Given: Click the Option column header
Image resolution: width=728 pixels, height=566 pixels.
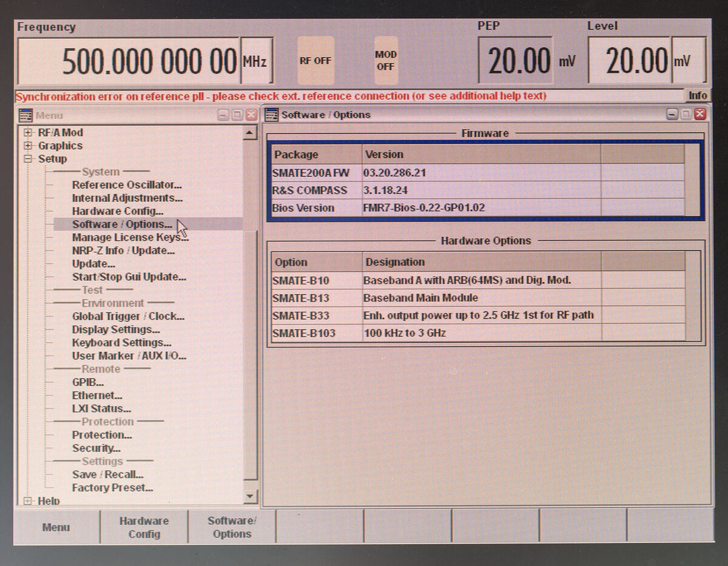Looking at the screenshot, I should [317, 262].
